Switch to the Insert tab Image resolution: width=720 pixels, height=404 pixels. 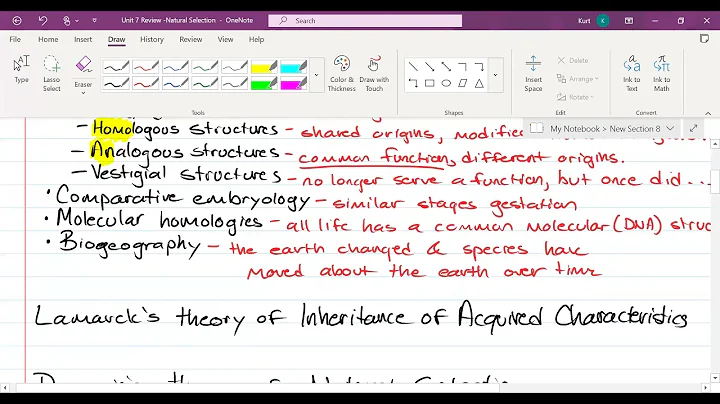click(x=83, y=39)
